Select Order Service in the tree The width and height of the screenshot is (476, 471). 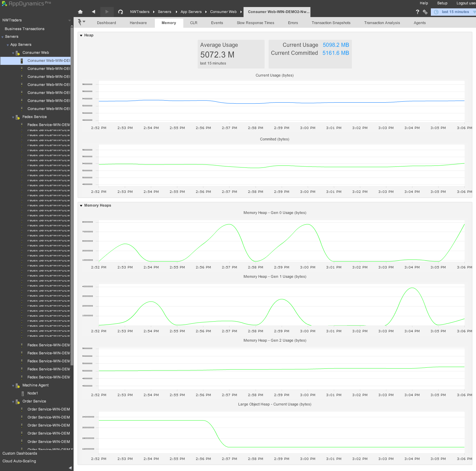point(34,401)
